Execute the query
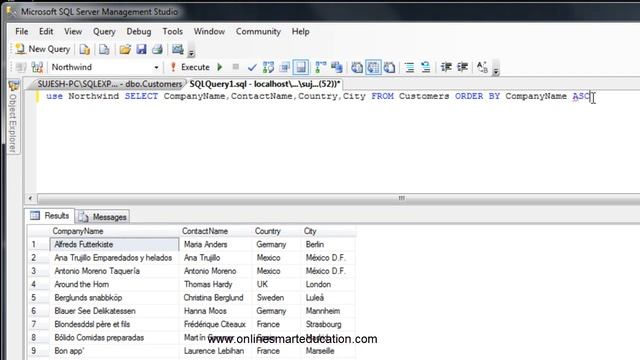The height and width of the screenshot is (360, 640). click(190, 67)
